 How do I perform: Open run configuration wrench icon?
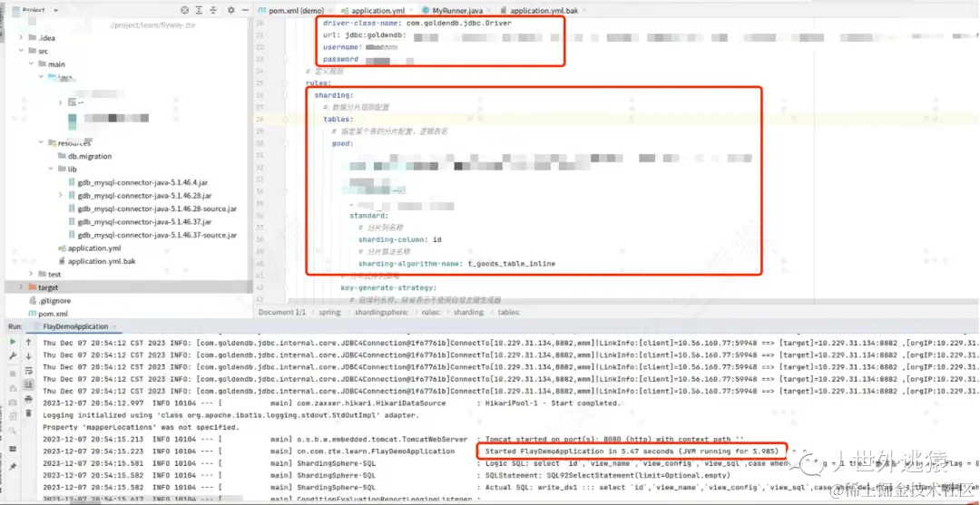point(13,355)
